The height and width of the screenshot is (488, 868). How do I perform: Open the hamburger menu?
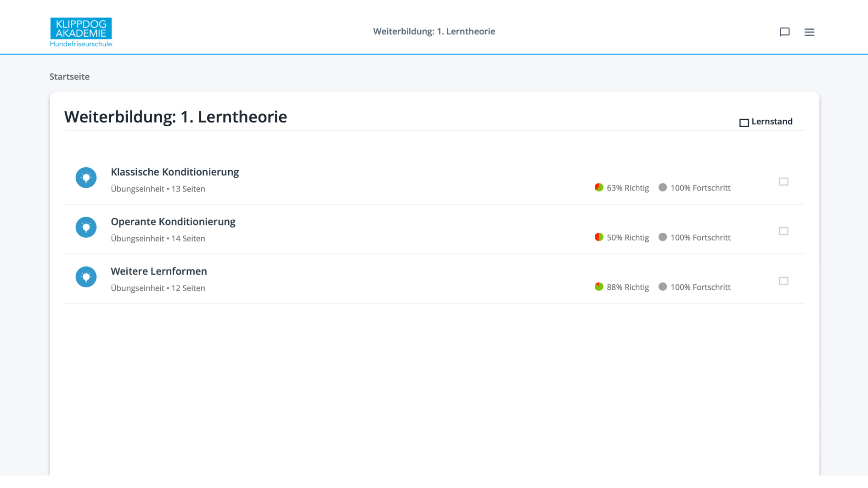point(809,32)
